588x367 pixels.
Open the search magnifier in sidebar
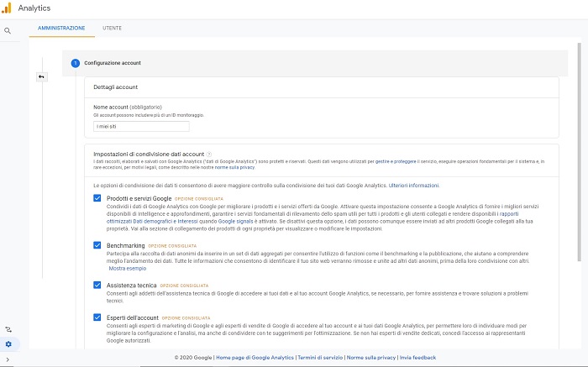(x=8, y=31)
